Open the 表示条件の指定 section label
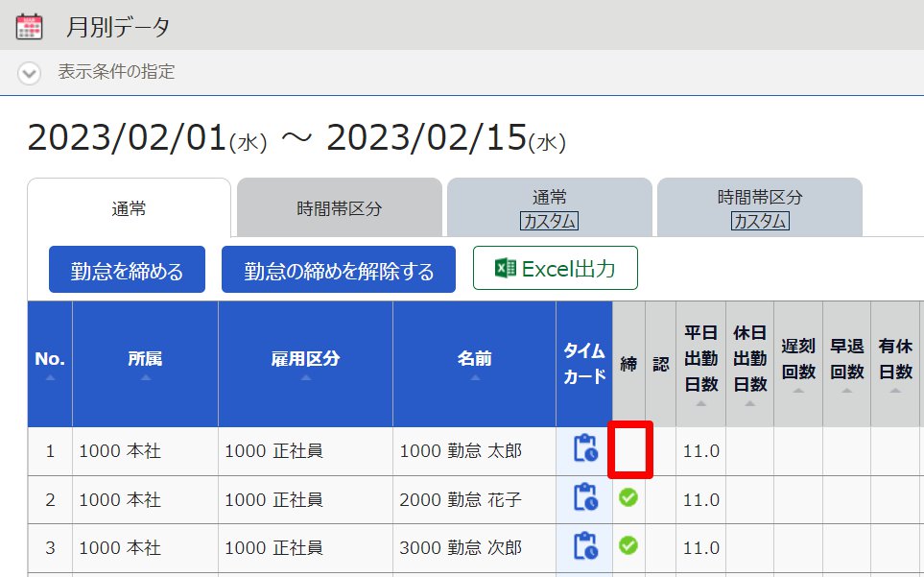The image size is (924, 577). point(116,72)
